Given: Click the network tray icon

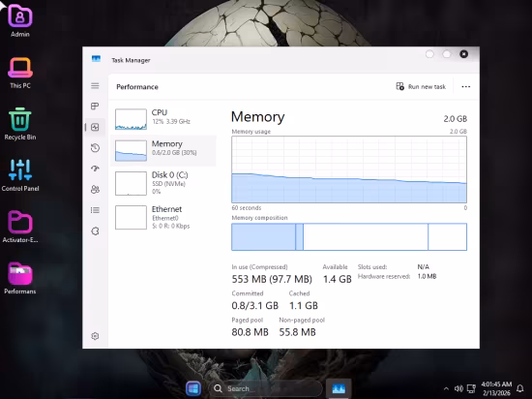Looking at the screenshot, I should point(471,388).
